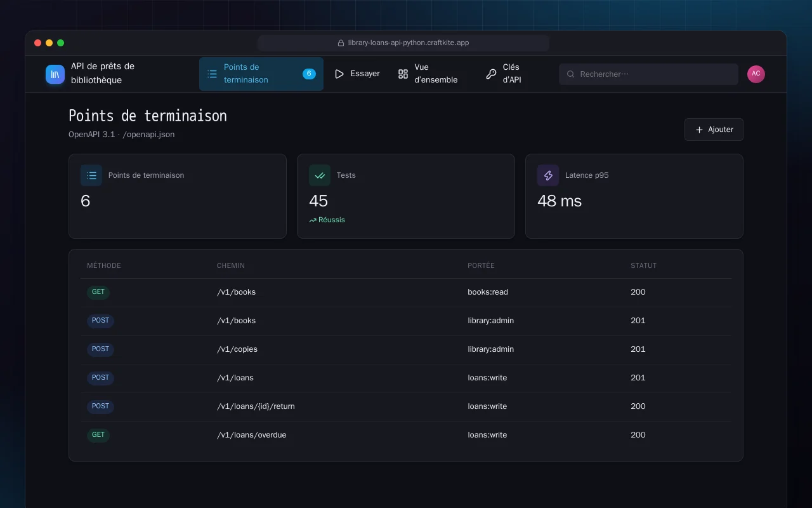This screenshot has height=508, width=812.
Task: Click the Ajouter button
Action: (x=714, y=130)
